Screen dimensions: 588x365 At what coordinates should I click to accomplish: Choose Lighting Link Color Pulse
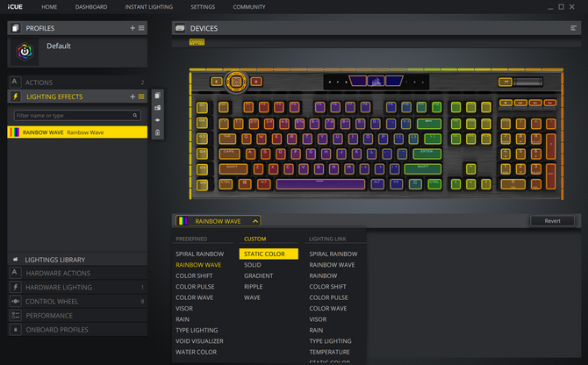328,297
